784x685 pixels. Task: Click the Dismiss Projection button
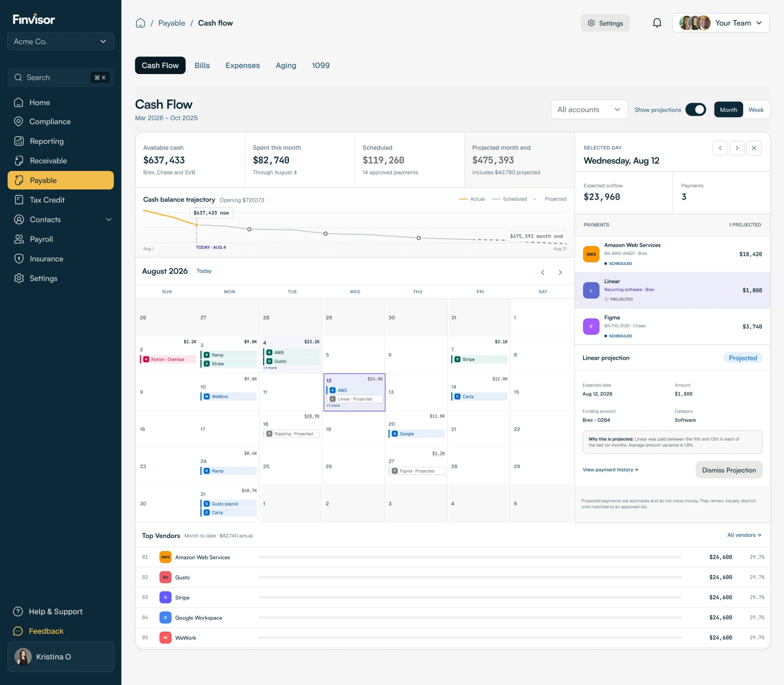(x=729, y=470)
